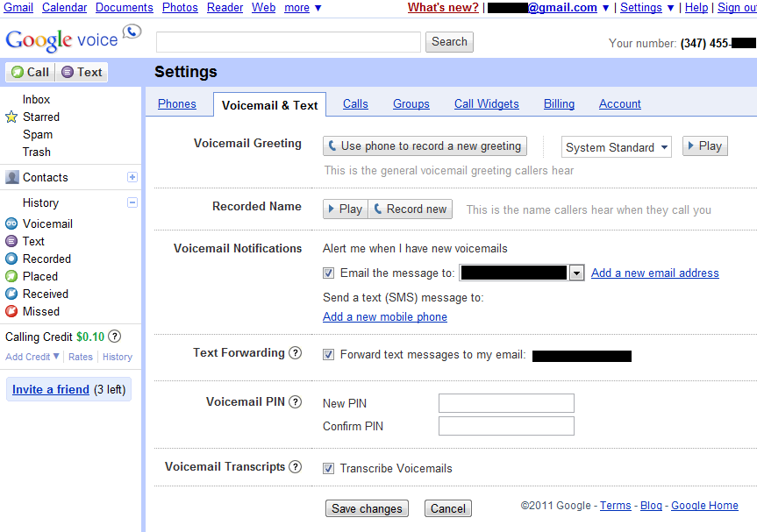Switch to the Phones tab
The height and width of the screenshot is (532, 757).
pos(176,103)
